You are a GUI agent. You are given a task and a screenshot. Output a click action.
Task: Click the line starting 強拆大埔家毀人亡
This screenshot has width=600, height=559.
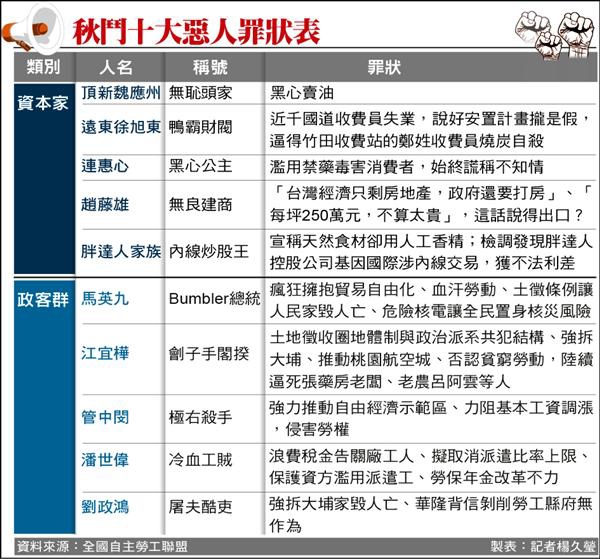pos(431,504)
